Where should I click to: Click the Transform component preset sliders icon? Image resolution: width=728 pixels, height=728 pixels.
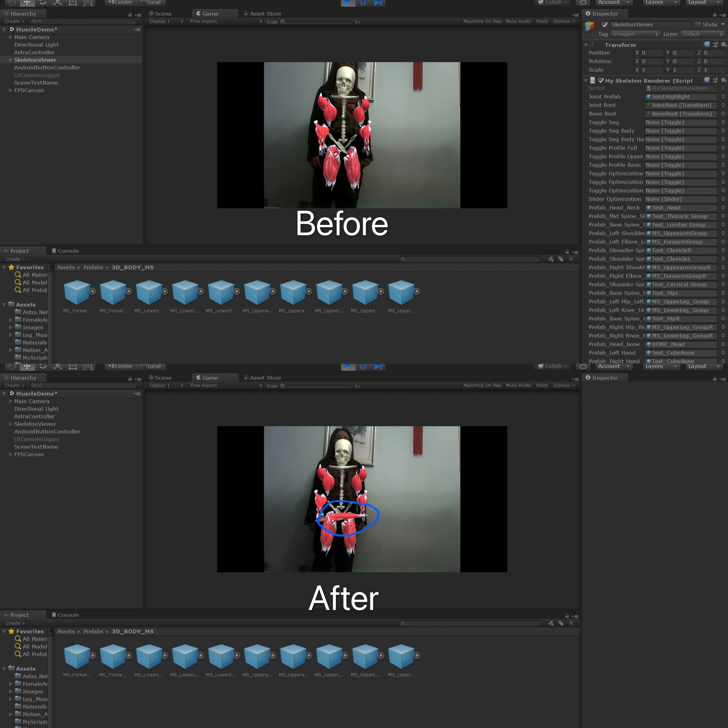tap(715, 44)
